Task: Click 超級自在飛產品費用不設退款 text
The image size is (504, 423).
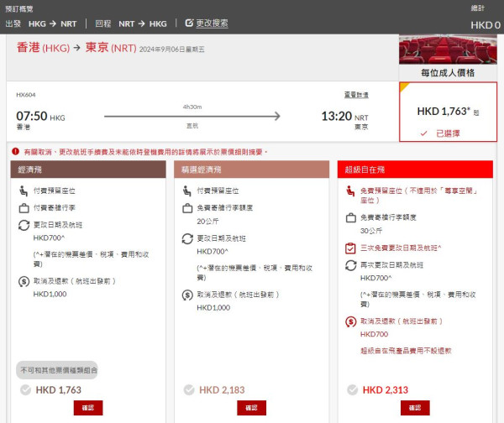Action: point(406,351)
